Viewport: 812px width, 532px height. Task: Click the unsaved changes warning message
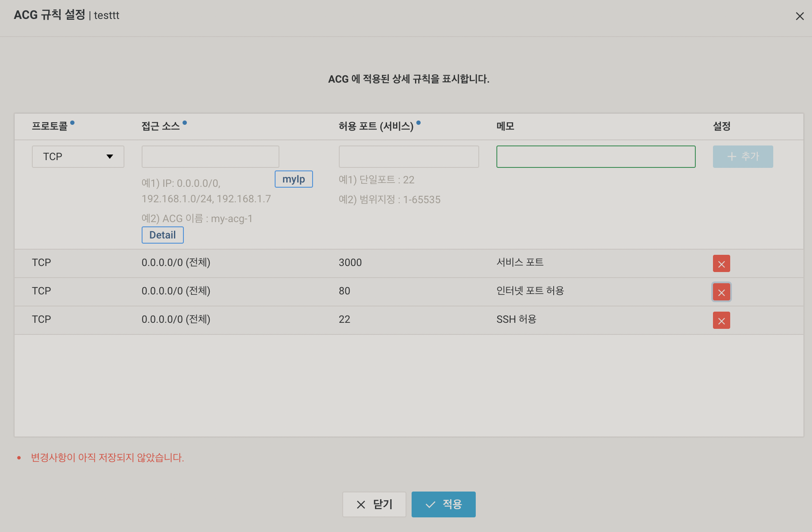pyautogui.click(x=107, y=458)
